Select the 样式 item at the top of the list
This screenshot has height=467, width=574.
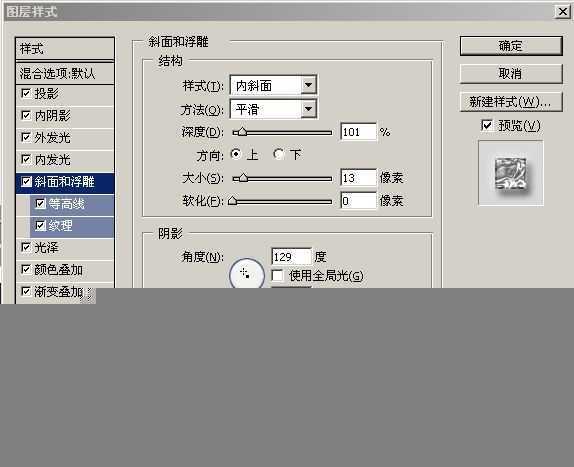pyautogui.click(x=65, y=48)
